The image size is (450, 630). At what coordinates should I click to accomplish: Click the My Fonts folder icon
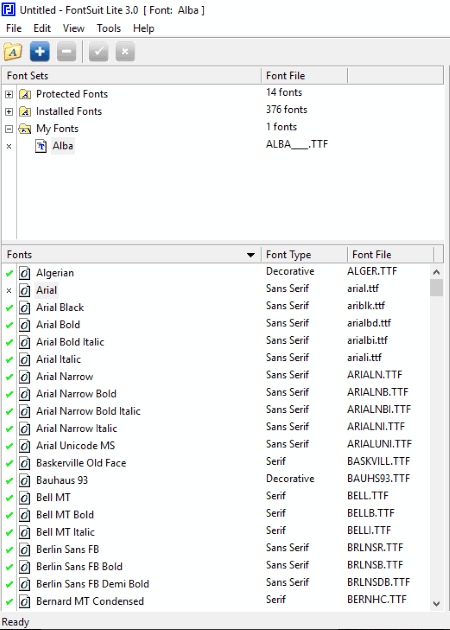25,129
